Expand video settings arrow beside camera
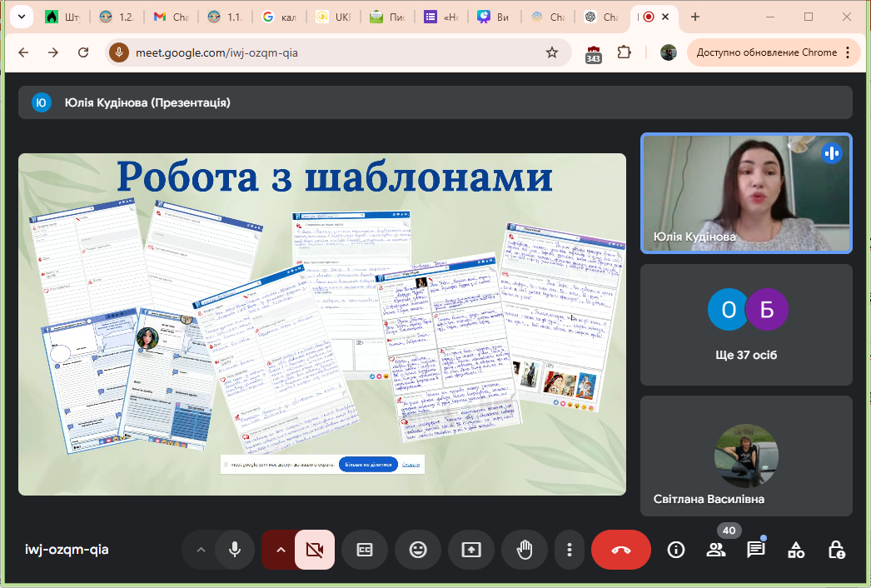871x588 pixels. [x=281, y=550]
